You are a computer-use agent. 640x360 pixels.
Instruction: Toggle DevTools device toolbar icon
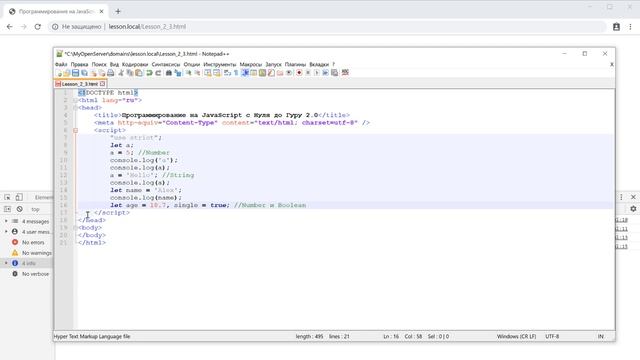[x=19, y=197]
